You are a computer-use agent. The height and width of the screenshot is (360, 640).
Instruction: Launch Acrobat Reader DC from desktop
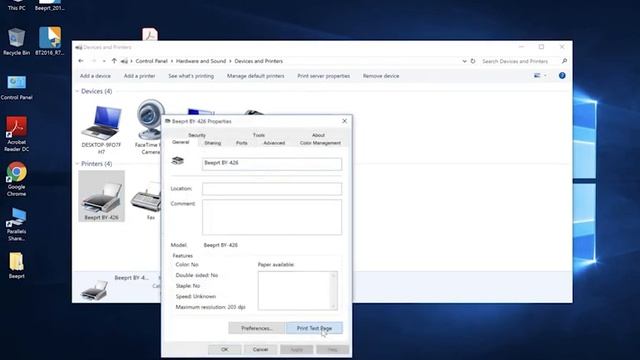pyautogui.click(x=16, y=133)
